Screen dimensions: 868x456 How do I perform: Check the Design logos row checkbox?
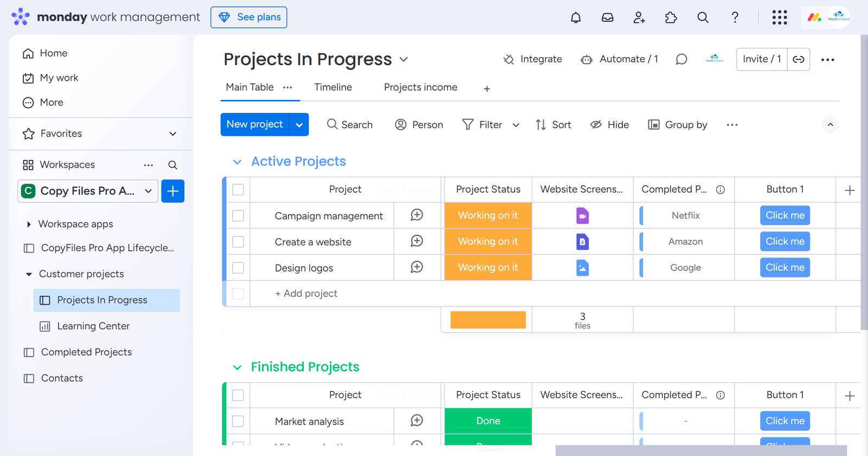tap(238, 268)
